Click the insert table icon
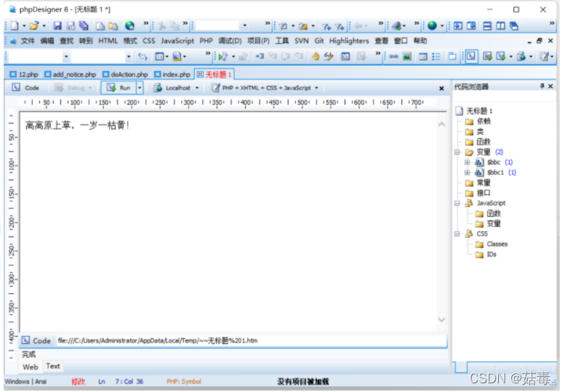Viewport: 562px width, 392px height. coord(423,56)
